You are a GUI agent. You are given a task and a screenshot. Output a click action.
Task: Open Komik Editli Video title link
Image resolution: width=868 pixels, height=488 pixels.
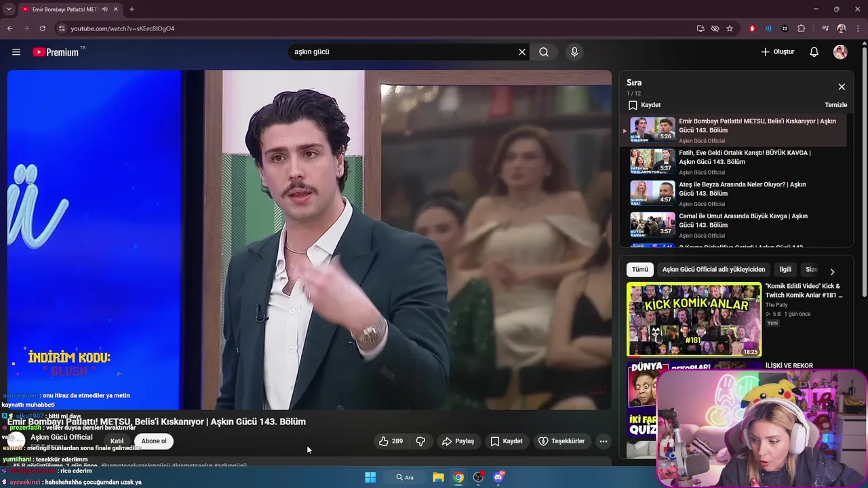[804, 291]
